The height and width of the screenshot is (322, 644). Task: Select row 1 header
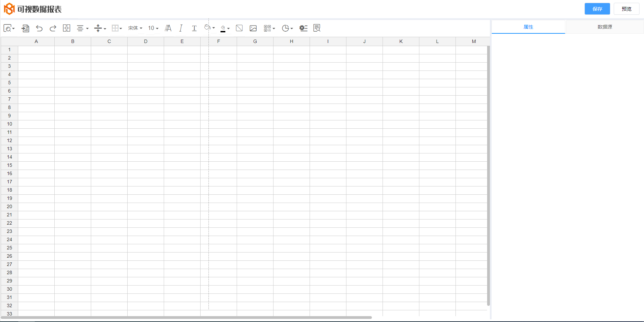(x=9, y=50)
